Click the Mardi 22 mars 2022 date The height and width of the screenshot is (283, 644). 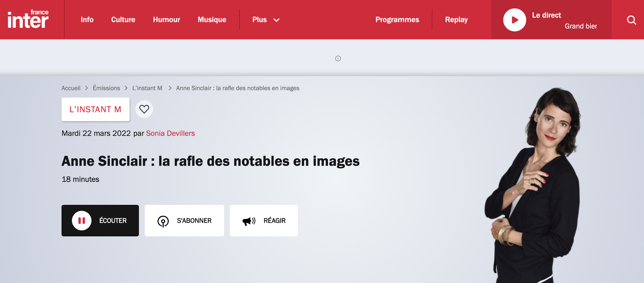(96, 133)
